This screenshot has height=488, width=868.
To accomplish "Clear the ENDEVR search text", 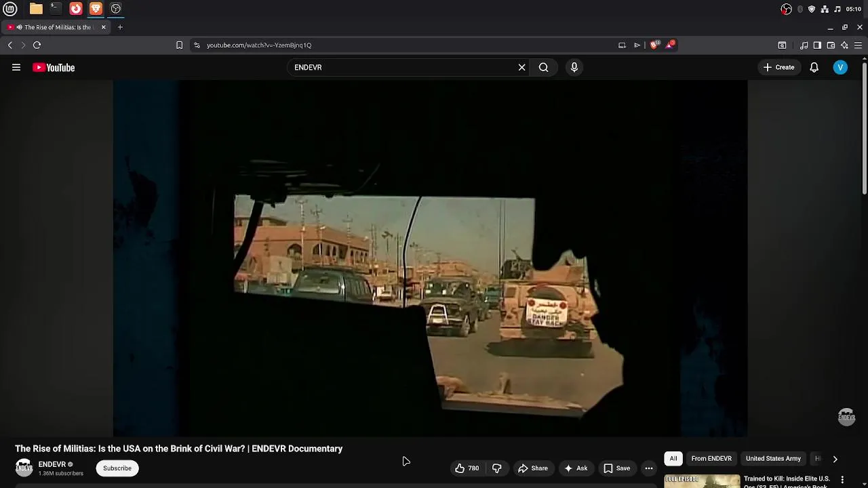I will click(x=521, y=67).
